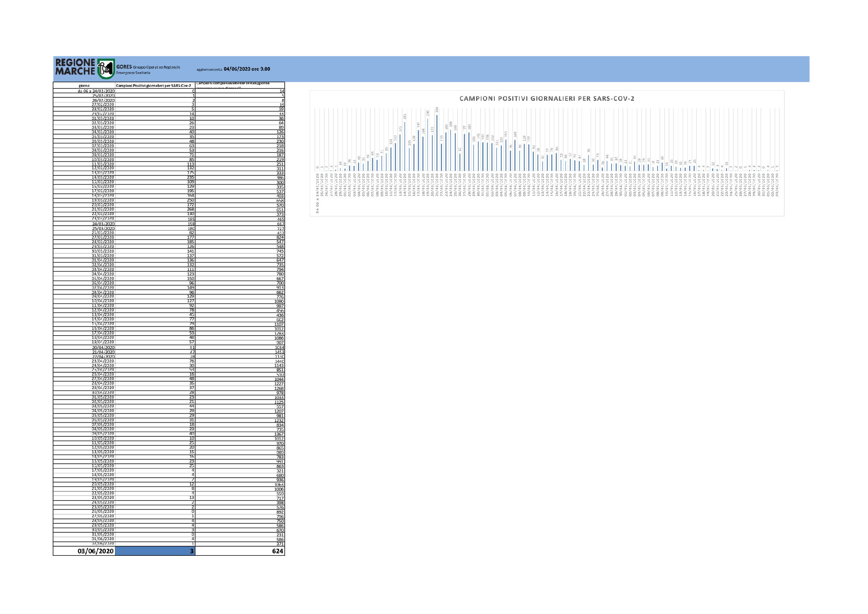868x614 pixels.
Task: Click the 'Campioni complessivamente testati/giorno' column header
Action: 233,83
